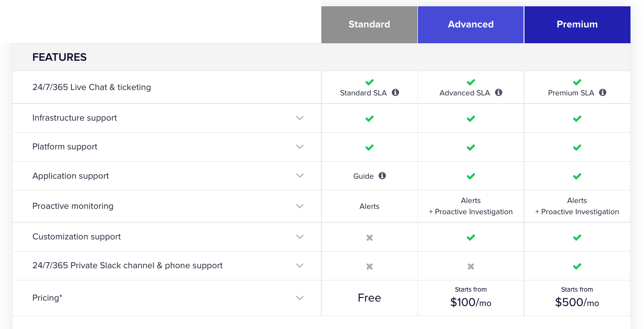Click the info icon beside Advanced SLA
The height and width of the screenshot is (329, 644).
(x=498, y=92)
